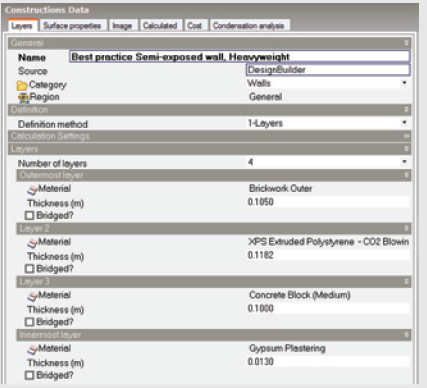The image size is (427, 388).
Task: Click the Source field showing DesignBuilder
Action: click(328, 70)
